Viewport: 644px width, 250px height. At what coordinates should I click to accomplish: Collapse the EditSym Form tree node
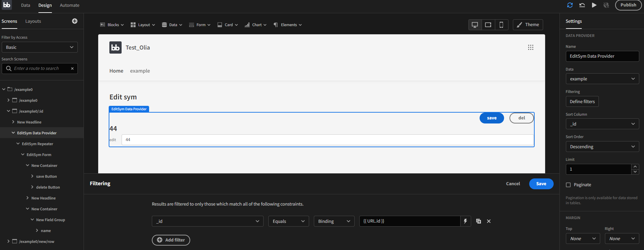click(x=23, y=155)
